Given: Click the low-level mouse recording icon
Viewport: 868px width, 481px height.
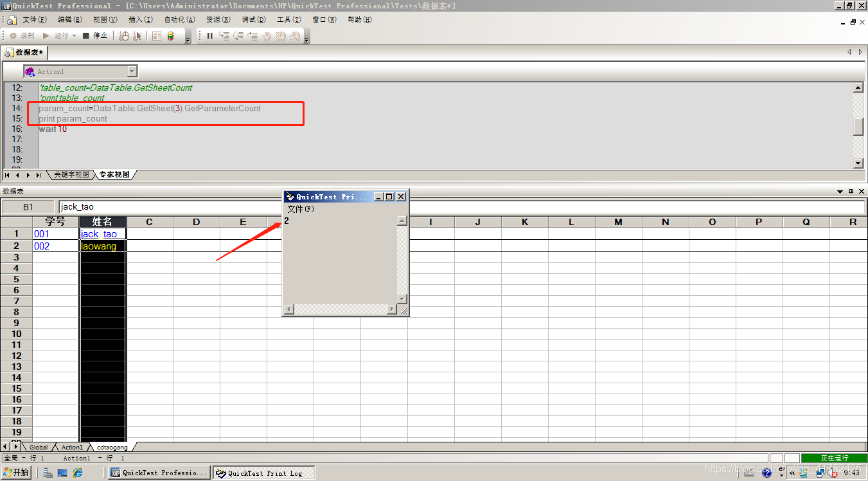Looking at the screenshot, I should [124, 36].
